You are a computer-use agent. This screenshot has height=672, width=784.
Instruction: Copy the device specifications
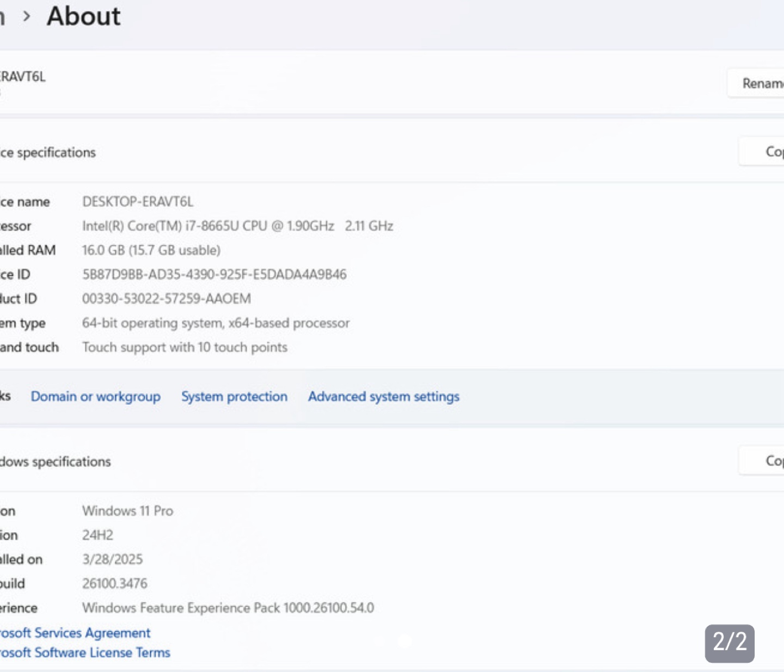[x=761, y=151]
